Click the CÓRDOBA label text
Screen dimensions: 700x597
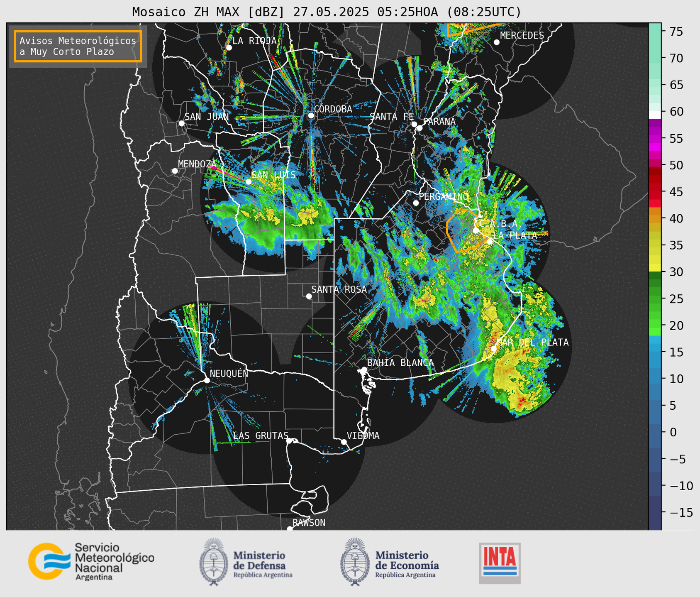(x=333, y=109)
